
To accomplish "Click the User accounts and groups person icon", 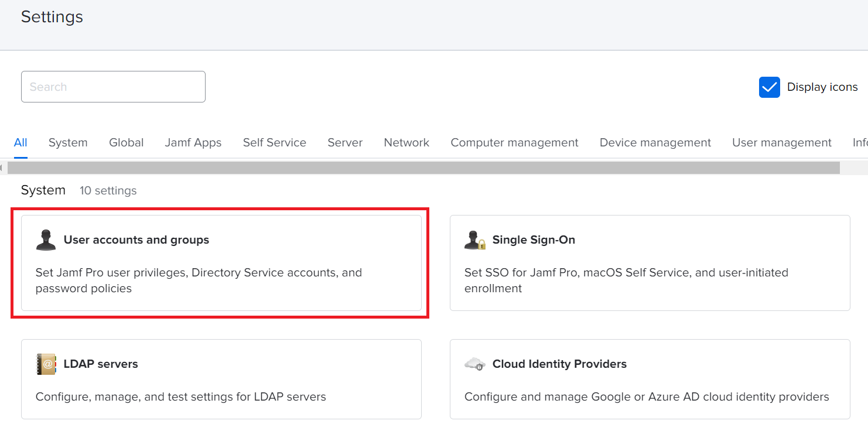I will click(x=46, y=240).
